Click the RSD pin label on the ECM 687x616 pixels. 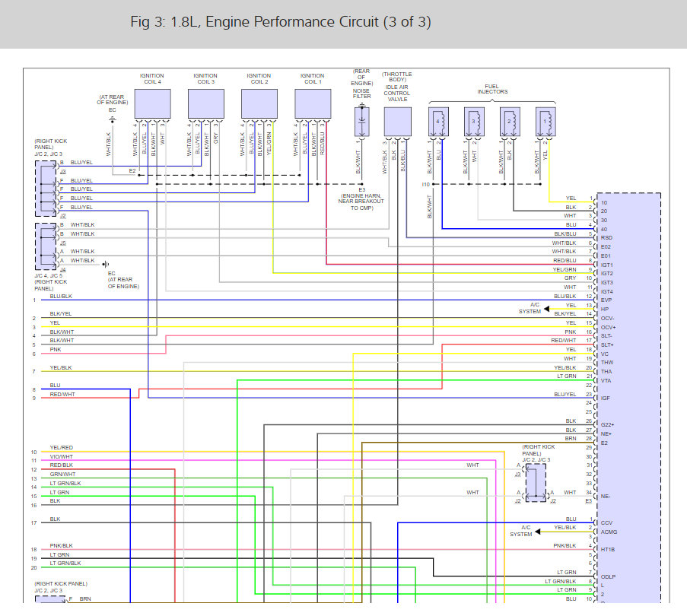pyautogui.click(x=606, y=238)
